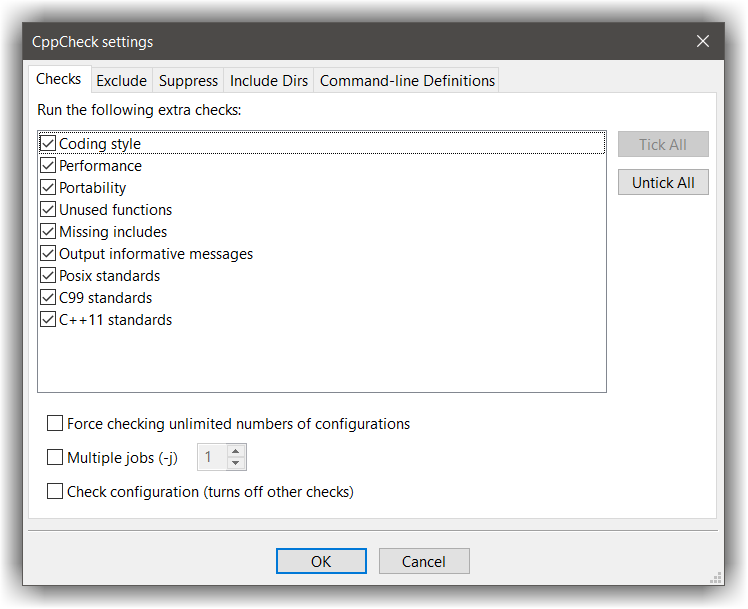Toggle Missing includes checkbox
This screenshot has height=609, width=748.
(x=48, y=232)
